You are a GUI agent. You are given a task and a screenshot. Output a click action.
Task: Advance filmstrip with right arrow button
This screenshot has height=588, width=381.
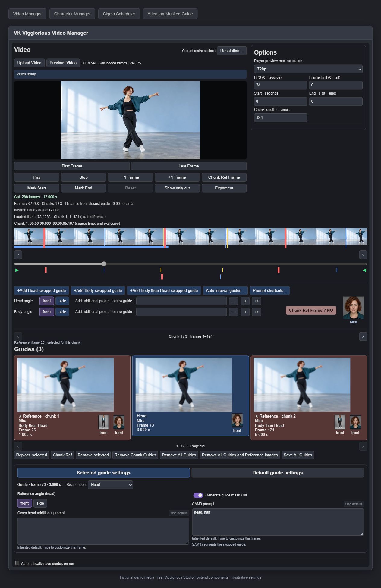(363, 255)
